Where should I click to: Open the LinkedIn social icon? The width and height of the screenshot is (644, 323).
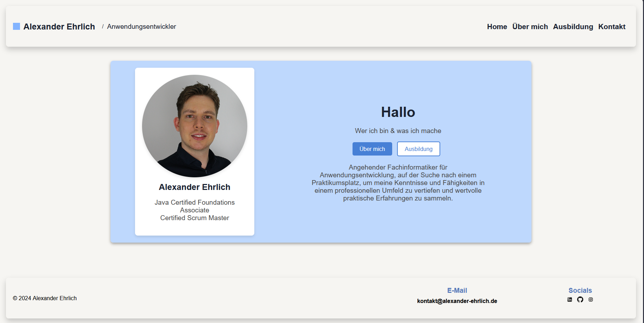(570, 299)
